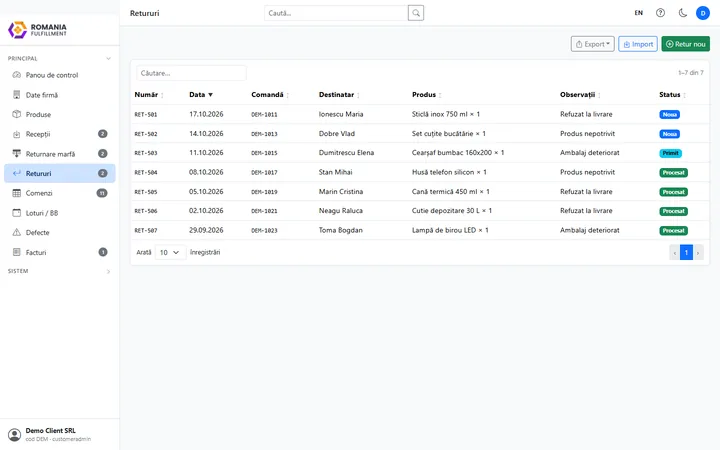720x450 pixels.
Task: Click the Recepții inbound icon
Action: pyautogui.click(x=17, y=134)
